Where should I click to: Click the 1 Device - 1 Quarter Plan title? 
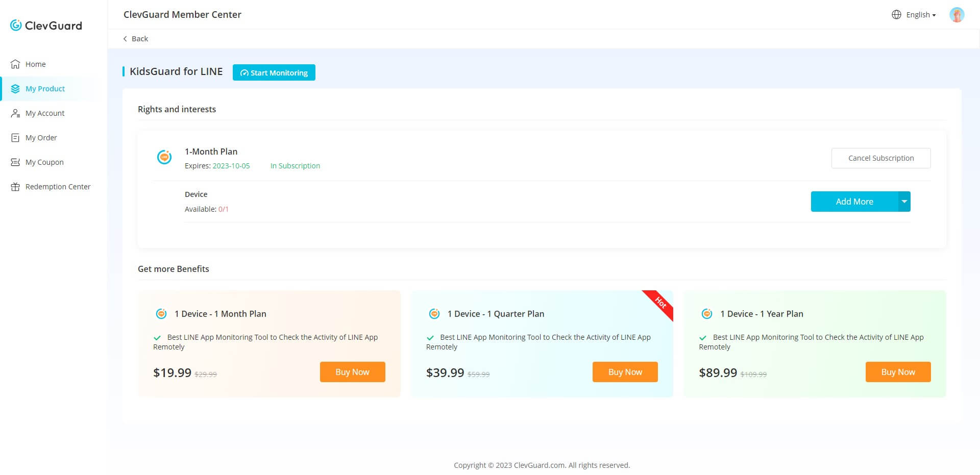(x=496, y=314)
